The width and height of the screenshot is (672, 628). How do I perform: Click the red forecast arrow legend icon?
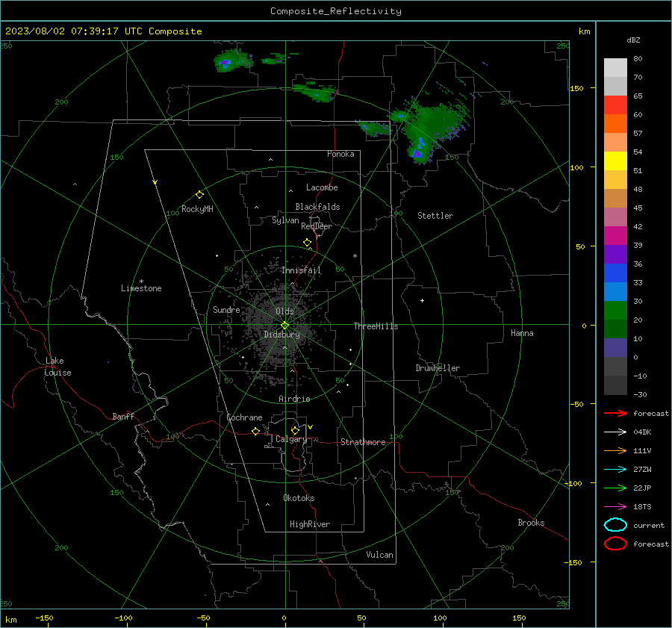point(615,413)
